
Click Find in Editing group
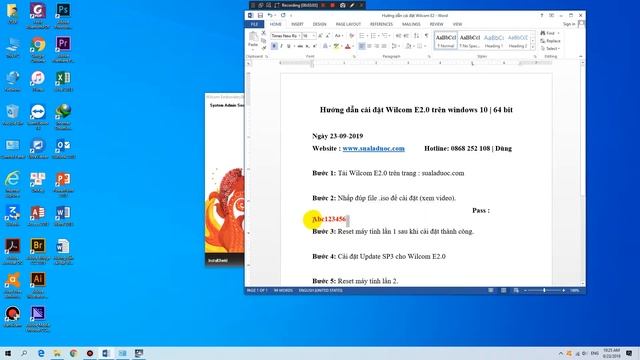pyautogui.click(x=549, y=33)
